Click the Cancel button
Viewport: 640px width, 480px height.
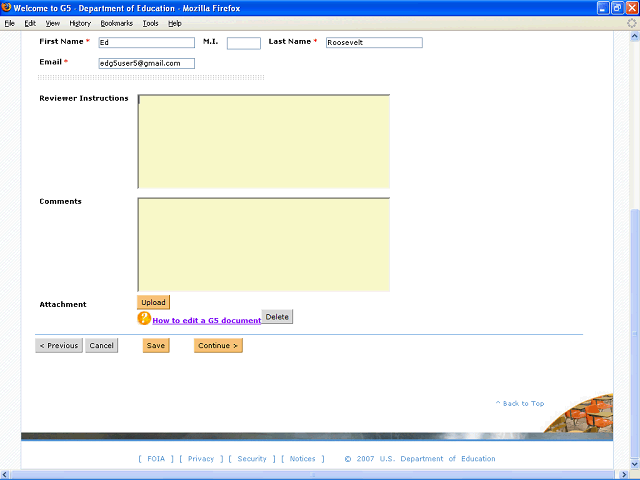coord(102,345)
